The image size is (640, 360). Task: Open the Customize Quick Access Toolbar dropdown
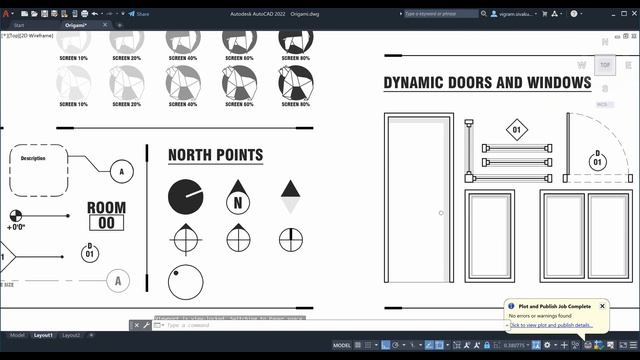coord(123,13)
